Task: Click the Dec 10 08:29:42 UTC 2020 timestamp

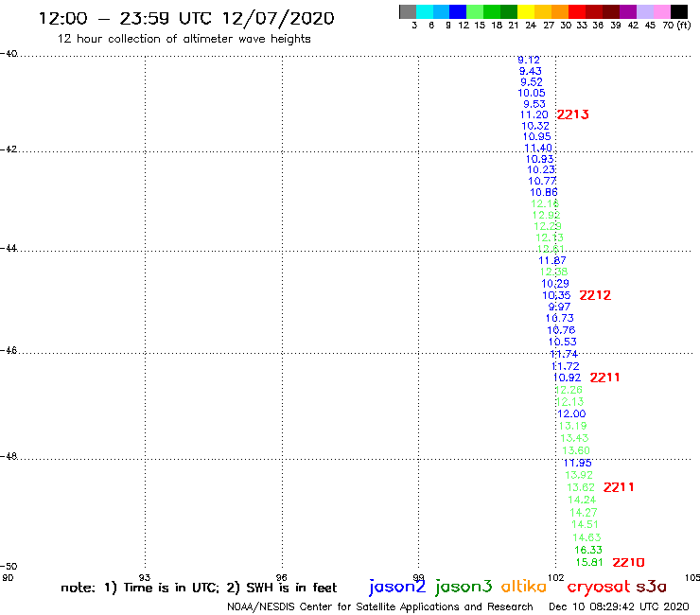Action: [619, 606]
